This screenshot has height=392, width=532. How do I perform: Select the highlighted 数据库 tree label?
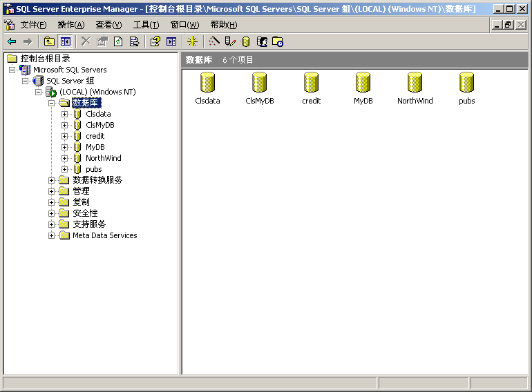pyautogui.click(x=86, y=103)
